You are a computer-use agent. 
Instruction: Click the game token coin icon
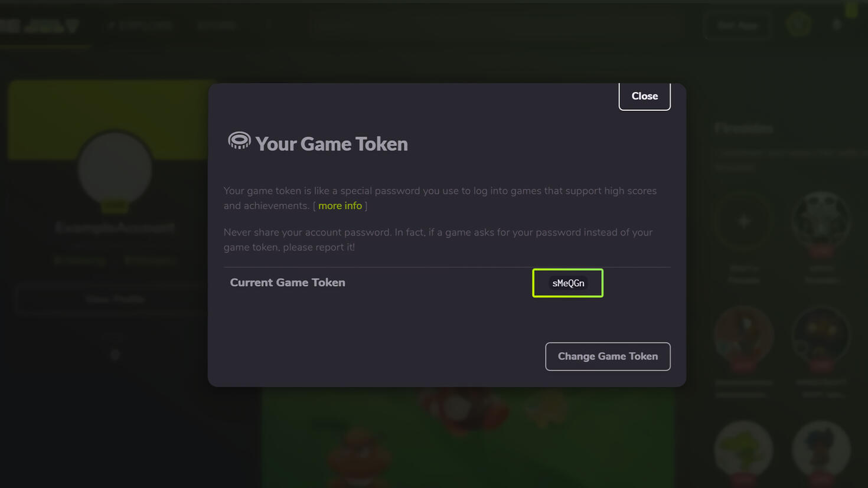[239, 140]
